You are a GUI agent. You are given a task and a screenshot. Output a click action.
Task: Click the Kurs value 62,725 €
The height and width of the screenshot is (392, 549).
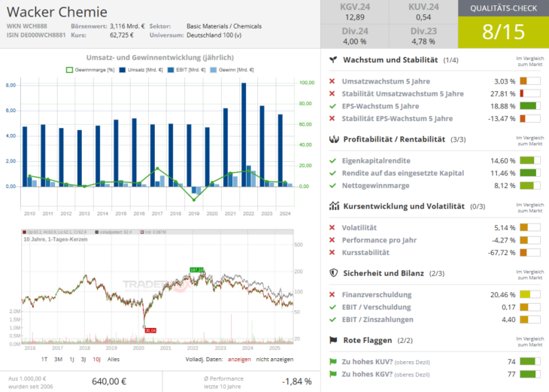122,35
